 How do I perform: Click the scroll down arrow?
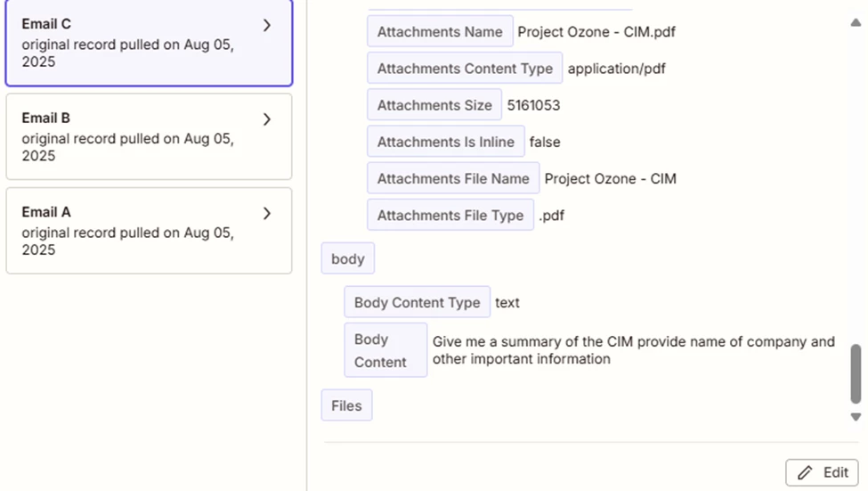(856, 417)
